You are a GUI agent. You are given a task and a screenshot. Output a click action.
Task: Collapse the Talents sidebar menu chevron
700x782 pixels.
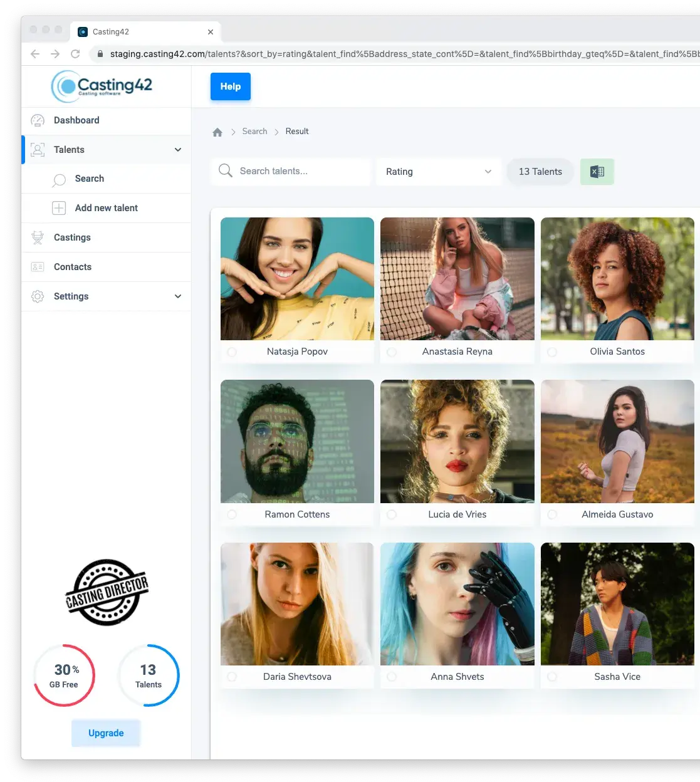pos(178,150)
